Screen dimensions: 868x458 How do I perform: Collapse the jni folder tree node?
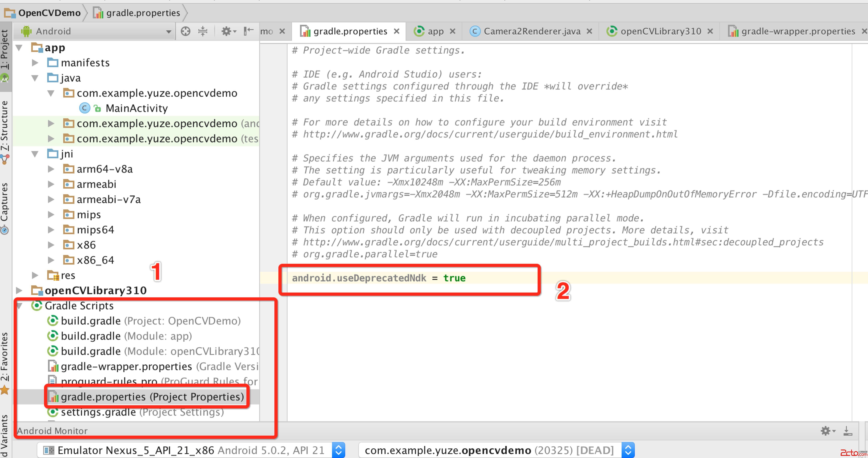[35, 154]
